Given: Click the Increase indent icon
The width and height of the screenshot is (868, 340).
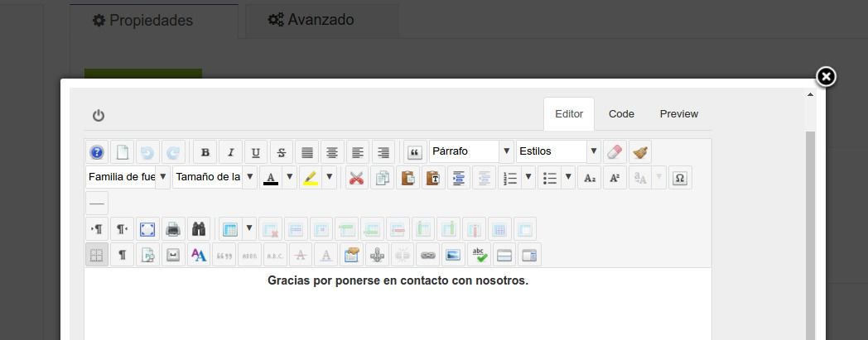Looking at the screenshot, I should 458,178.
